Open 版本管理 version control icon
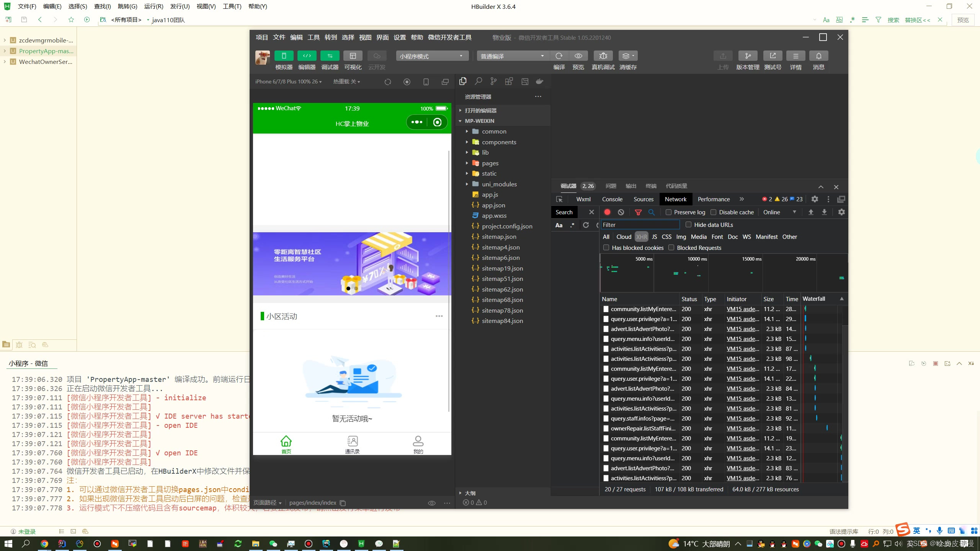 click(748, 56)
